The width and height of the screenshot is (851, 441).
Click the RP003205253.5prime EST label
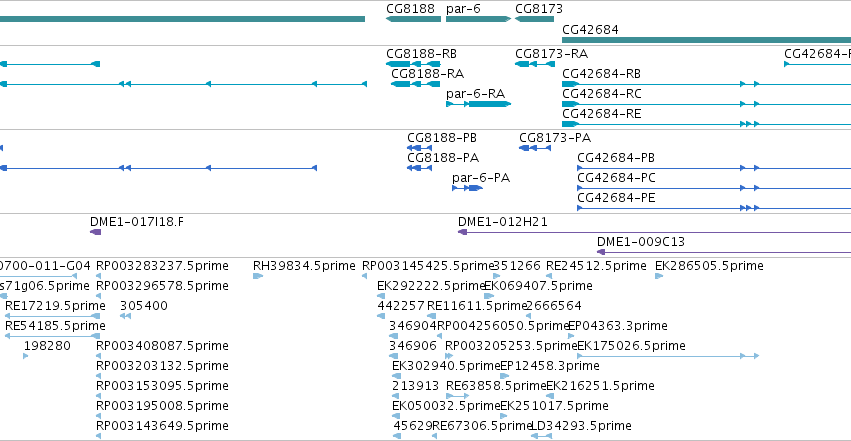[x=511, y=346]
